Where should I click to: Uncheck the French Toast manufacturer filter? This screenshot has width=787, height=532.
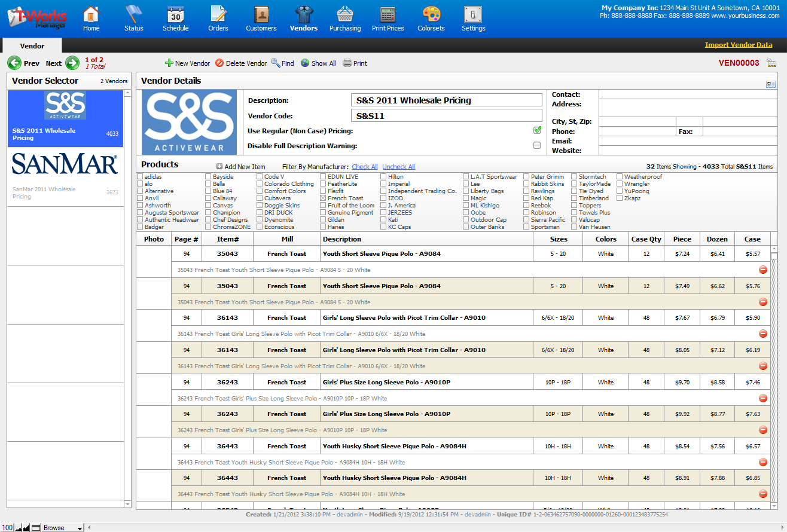323,198
